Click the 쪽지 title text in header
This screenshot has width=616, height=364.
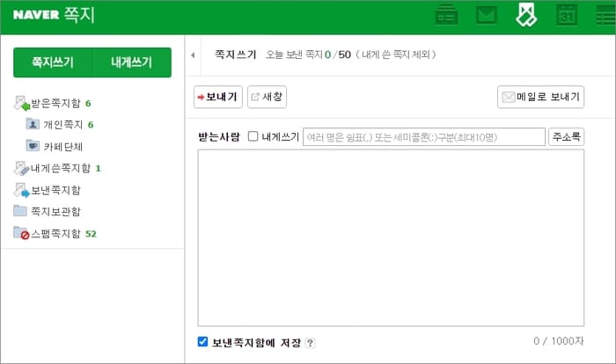(79, 15)
